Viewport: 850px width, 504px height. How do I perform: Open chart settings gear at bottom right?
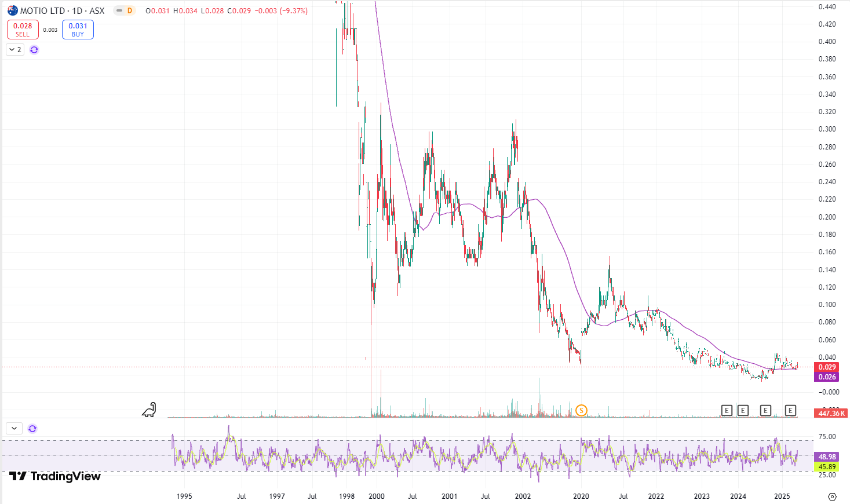point(832,496)
